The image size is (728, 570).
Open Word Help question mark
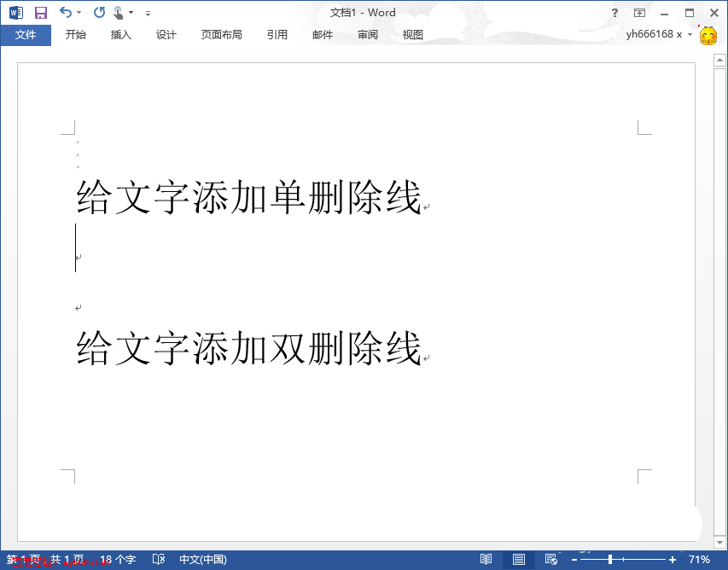pos(614,13)
